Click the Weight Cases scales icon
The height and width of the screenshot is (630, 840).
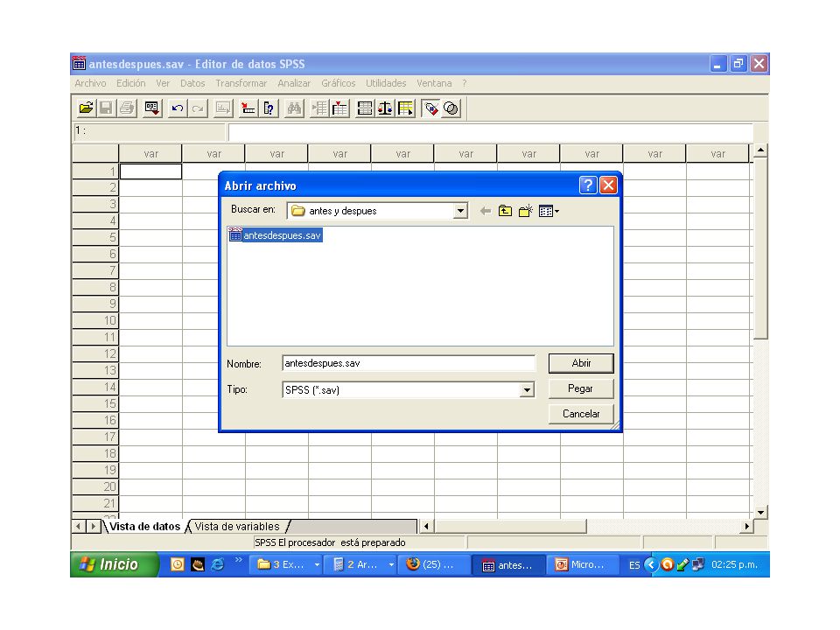385,108
